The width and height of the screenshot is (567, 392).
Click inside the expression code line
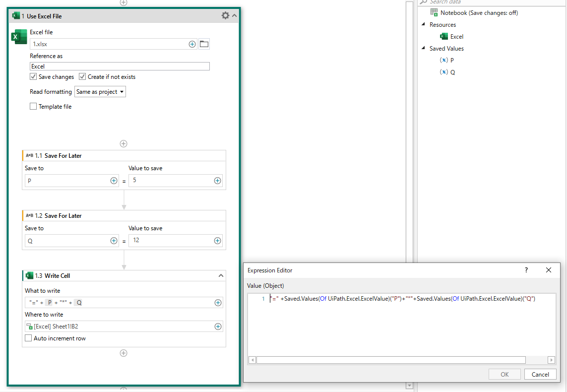pyautogui.click(x=402, y=299)
